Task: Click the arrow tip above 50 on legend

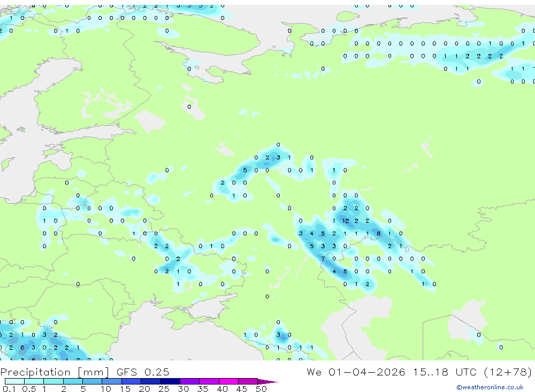Action: pos(267,381)
